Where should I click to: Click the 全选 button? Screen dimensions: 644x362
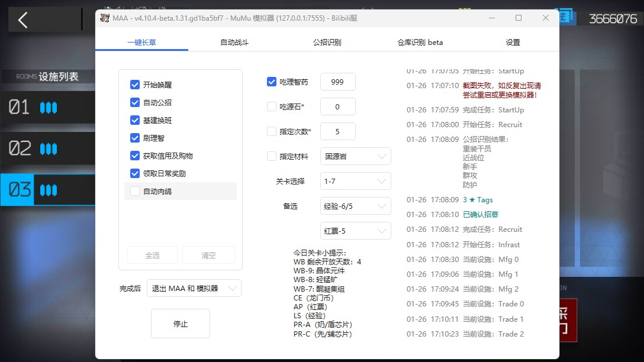point(152,256)
